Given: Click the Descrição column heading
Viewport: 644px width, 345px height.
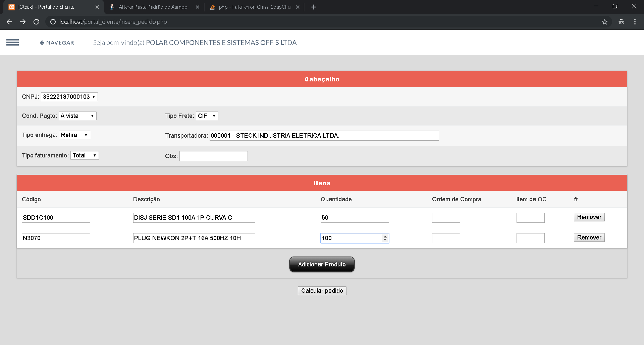Looking at the screenshot, I should (146, 199).
